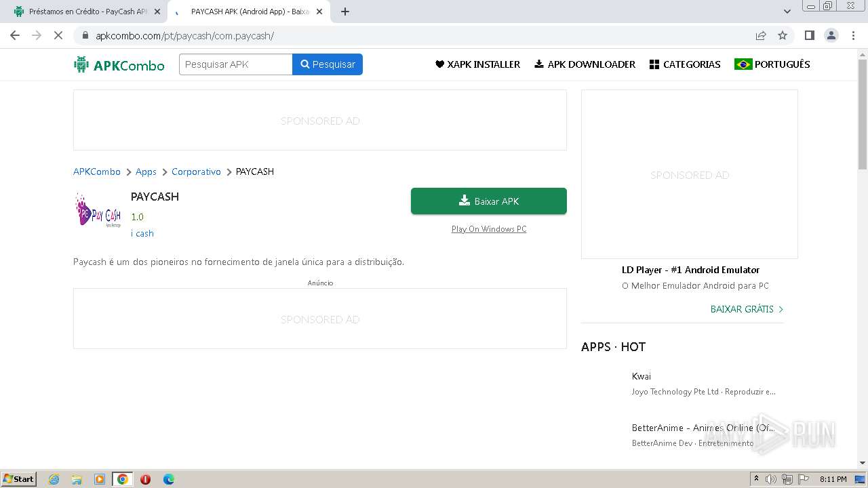Go back using browser back arrow
The height and width of the screenshot is (488, 868).
tap(15, 35)
